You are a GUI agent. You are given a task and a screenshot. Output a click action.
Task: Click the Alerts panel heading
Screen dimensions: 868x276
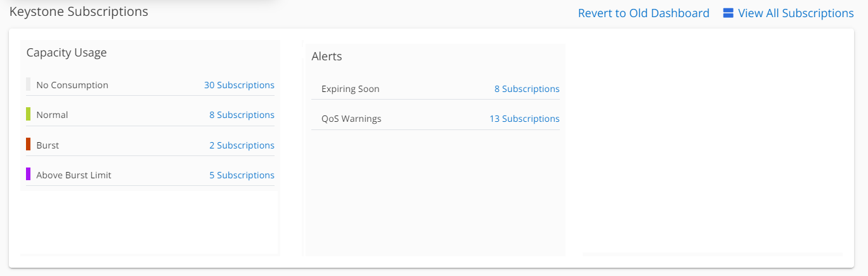(x=327, y=56)
